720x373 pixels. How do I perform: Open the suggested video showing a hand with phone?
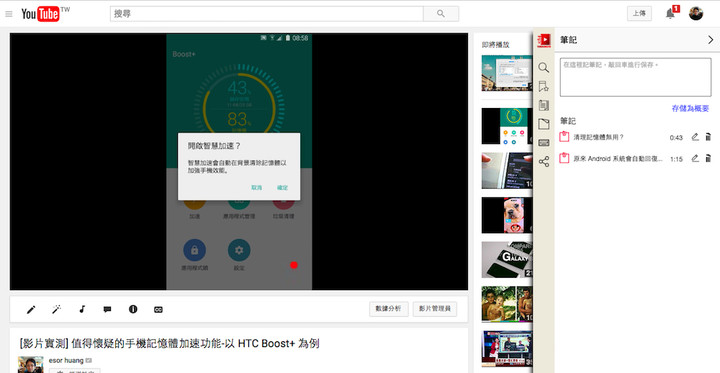pyautogui.click(x=507, y=170)
